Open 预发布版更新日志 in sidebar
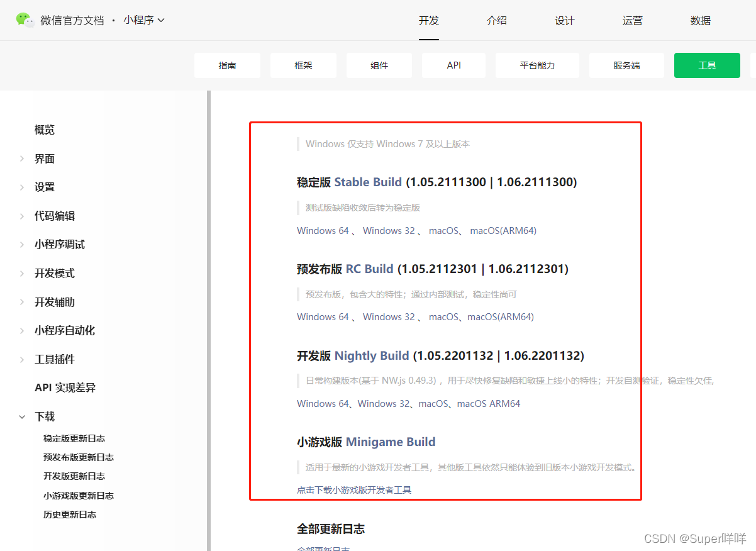 (79, 457)
